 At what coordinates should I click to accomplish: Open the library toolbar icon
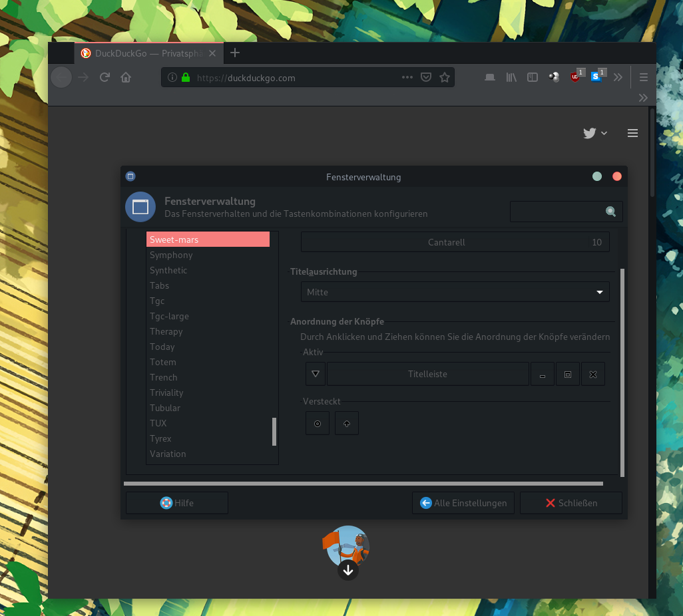pyautogui.click(x=511, y=77)
